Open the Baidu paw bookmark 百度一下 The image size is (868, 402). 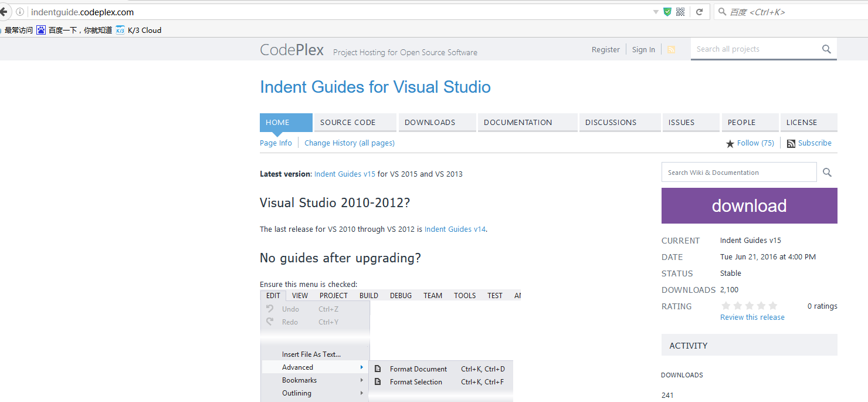(74, 30)
